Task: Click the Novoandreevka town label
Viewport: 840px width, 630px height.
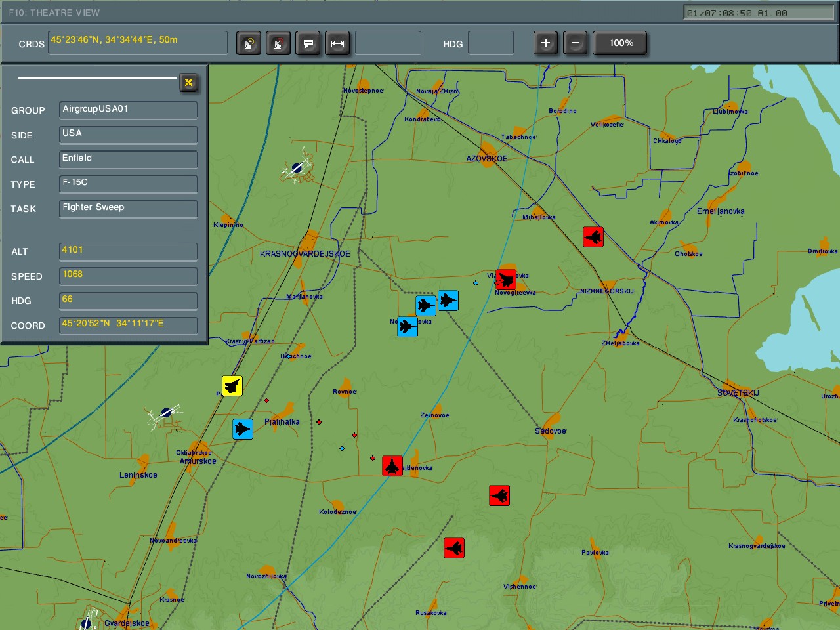Action: pyautogui.click(x=173, y=541)
